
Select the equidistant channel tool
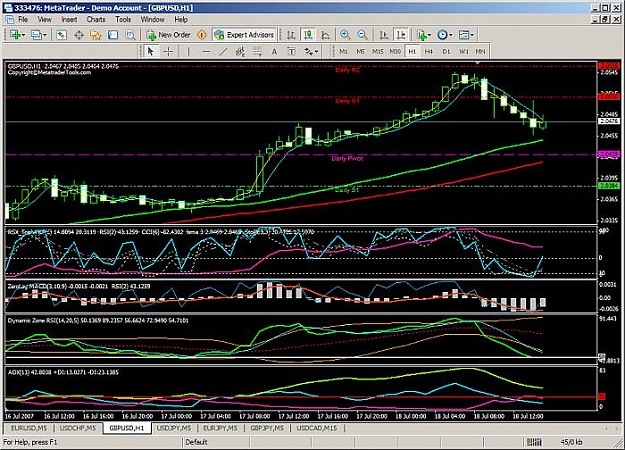240,51
